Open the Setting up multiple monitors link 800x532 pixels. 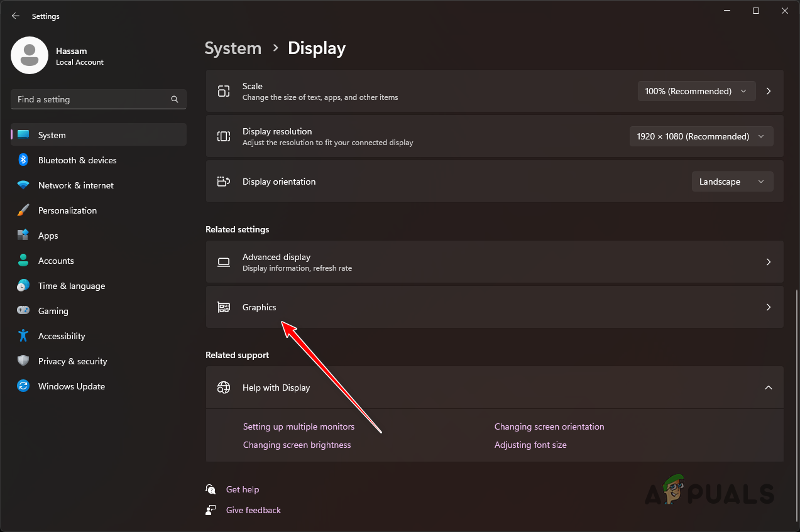(x=299, y=426)
